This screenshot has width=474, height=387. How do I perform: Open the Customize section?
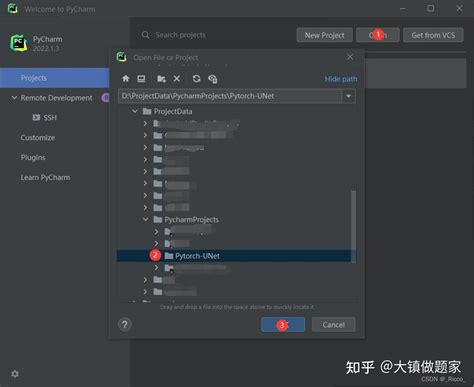tap(38, 138)
